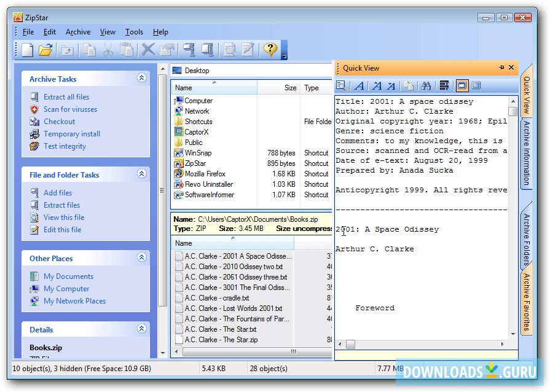Switch Quick View to full-pane view mode

point(477,85)
